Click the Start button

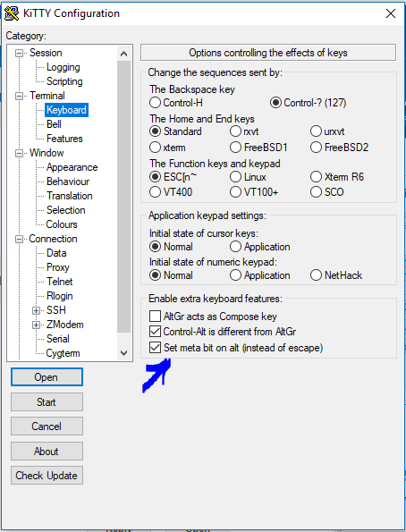(x=47, y=402)
